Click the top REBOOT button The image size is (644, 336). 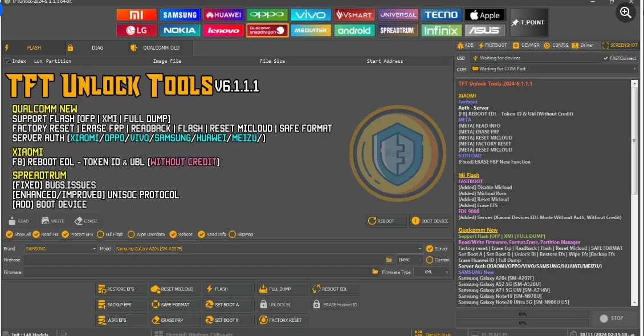coord(386,221)
